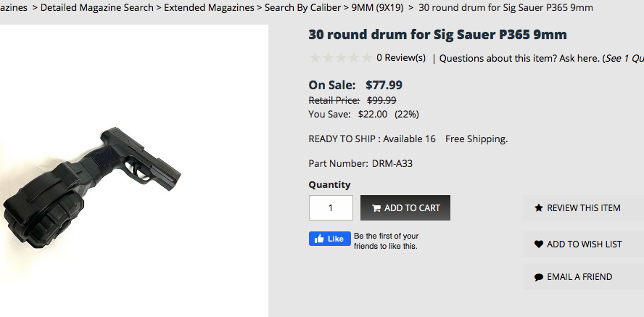Click the heart icon beside Add to Wish List
Screen dimensions: 644x317
[539, 244]
